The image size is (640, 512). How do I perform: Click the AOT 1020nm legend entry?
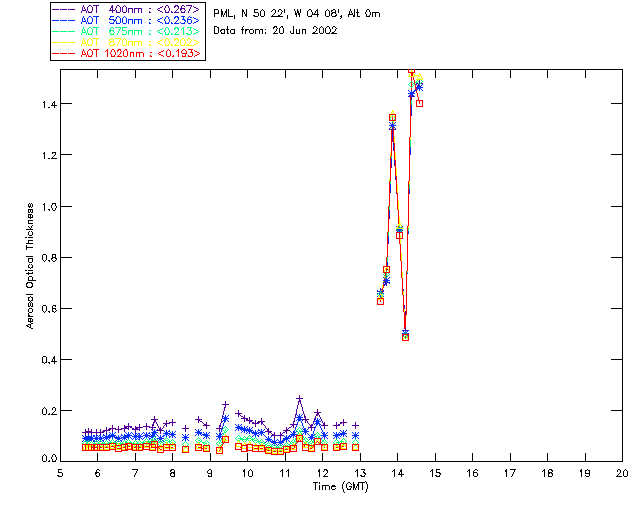pos(127,53)
